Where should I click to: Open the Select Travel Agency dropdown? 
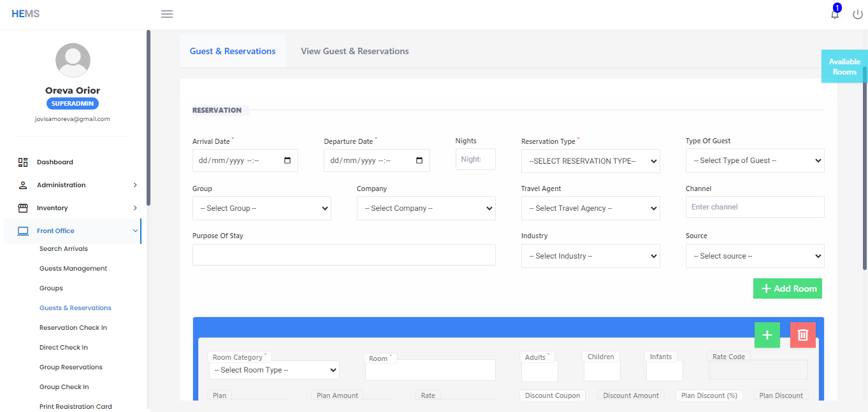591,208
